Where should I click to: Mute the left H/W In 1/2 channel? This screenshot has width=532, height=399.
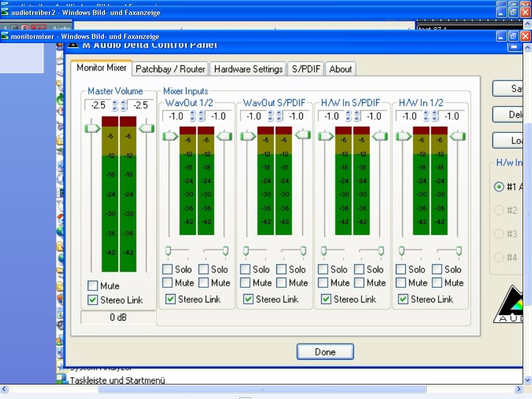[x=401, y=283]
